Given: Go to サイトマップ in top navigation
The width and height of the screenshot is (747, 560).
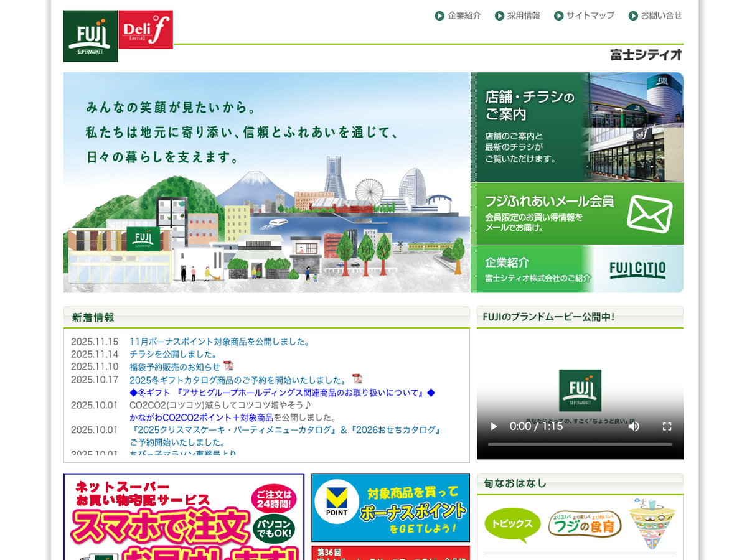Looking at the screenshot, I should click(584, 16).
